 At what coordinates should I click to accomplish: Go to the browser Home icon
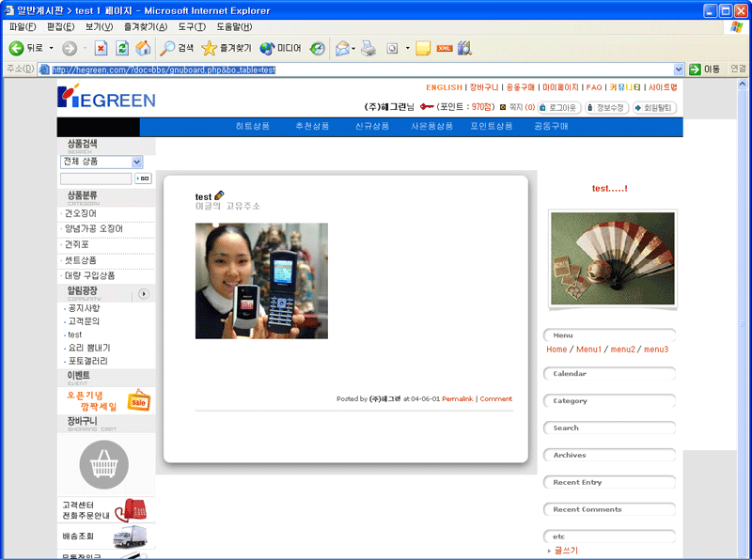[x=143, y=48]
